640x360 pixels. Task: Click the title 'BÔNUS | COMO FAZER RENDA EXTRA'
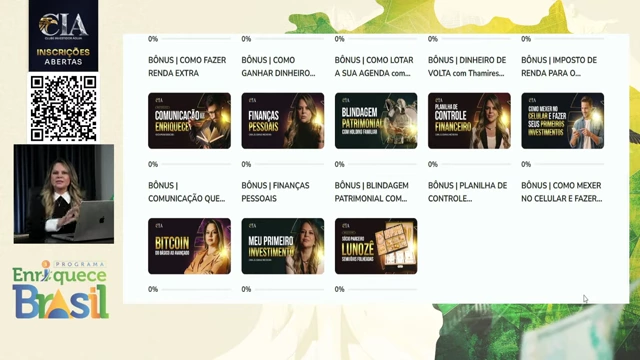point(187,67)
